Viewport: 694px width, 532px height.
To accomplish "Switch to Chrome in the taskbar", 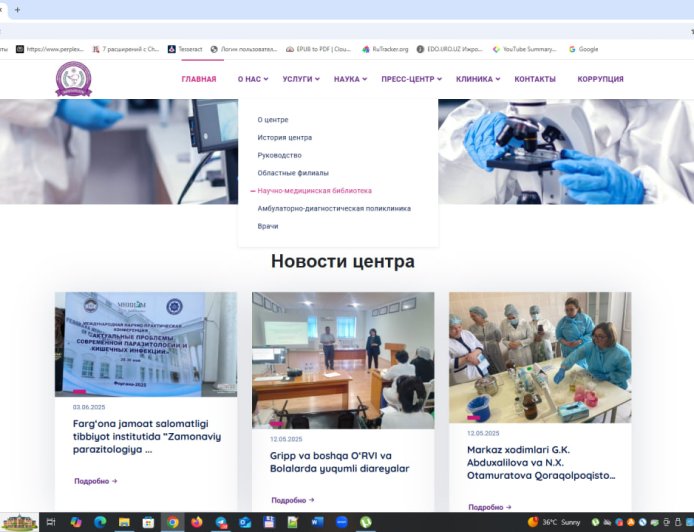I will coord(173,522).
